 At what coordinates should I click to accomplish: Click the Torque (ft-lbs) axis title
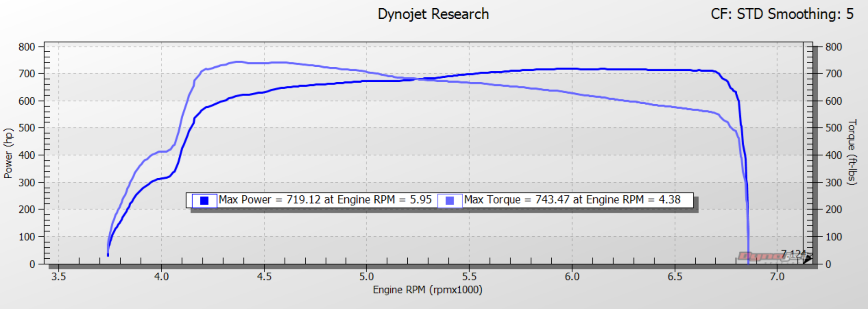pyautogui.click(x=852, y=152)
